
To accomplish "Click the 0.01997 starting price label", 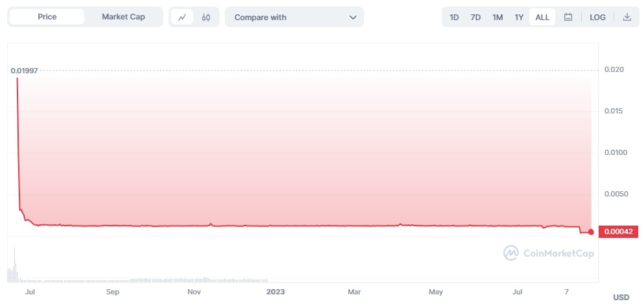I will [24, 70].
